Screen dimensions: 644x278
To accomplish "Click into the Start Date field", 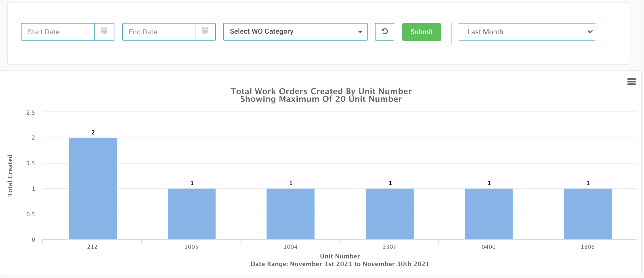I will coord(58,32).
